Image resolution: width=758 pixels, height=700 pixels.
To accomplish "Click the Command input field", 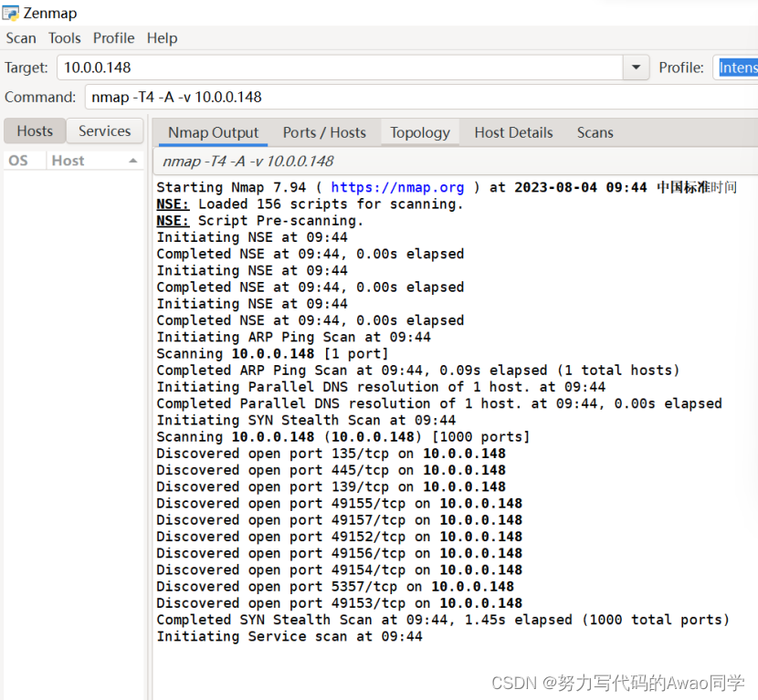I will pyautogui.click(x=422, y=97).
